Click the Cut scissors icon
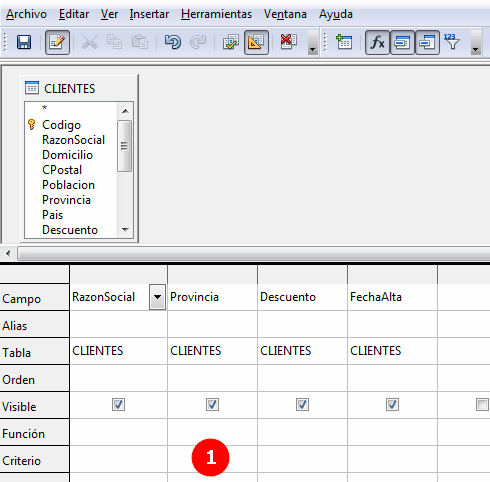 [90, 42]
